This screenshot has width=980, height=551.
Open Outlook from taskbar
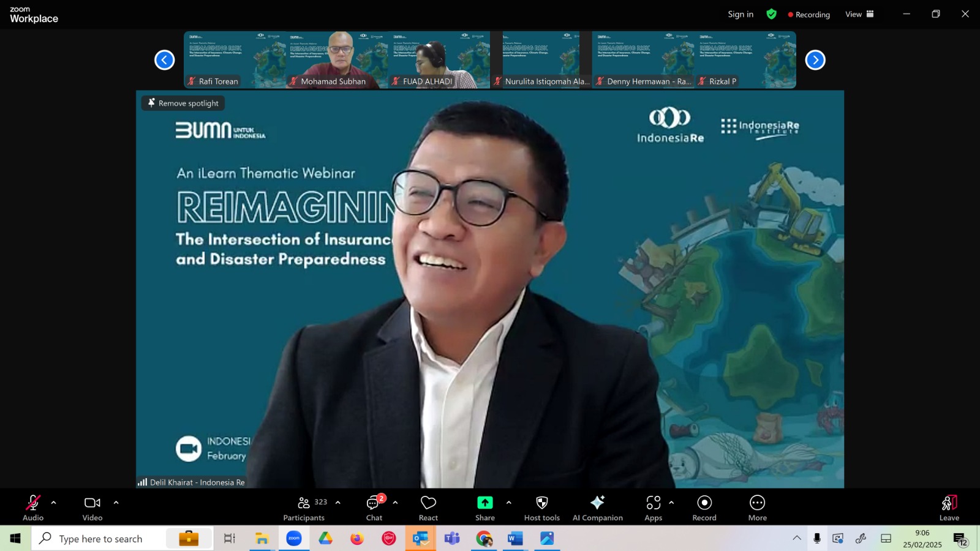420,539
